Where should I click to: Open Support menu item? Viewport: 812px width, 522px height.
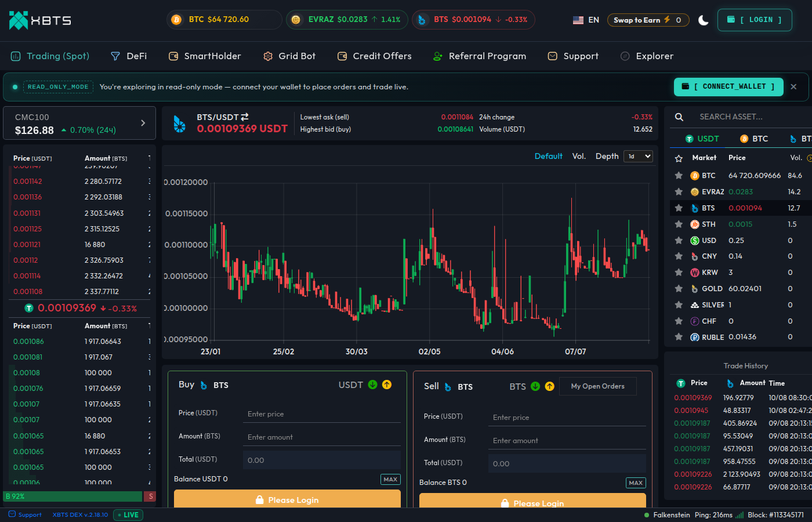tap(573, 56)
